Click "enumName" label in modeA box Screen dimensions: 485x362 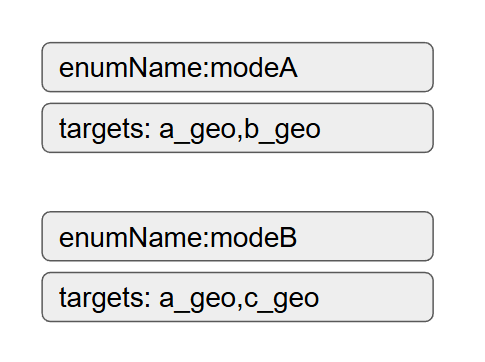(x=130, y=68)
